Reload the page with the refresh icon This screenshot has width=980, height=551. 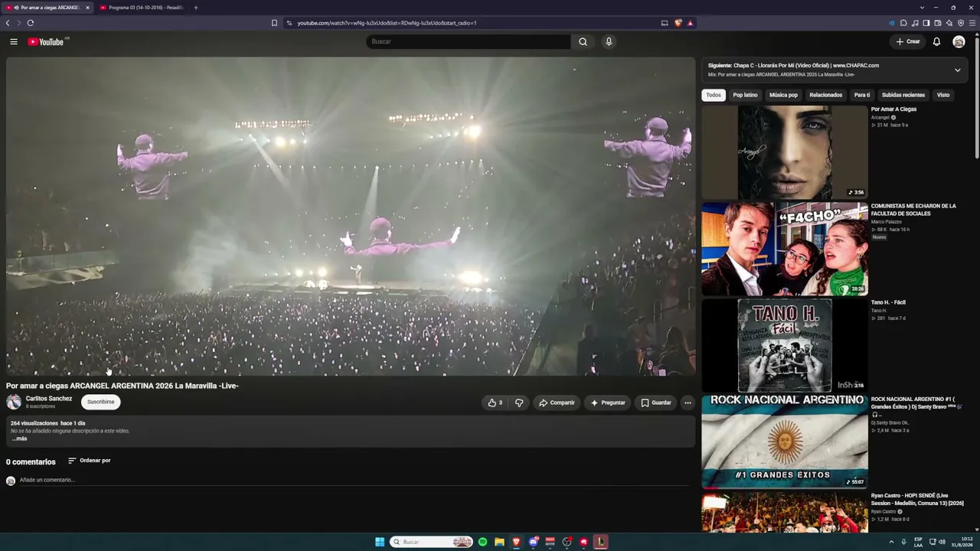(x=31, y=23)
